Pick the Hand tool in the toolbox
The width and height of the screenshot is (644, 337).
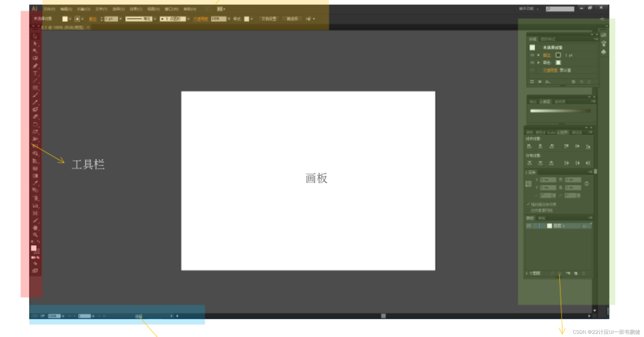(x=35, y=228)
